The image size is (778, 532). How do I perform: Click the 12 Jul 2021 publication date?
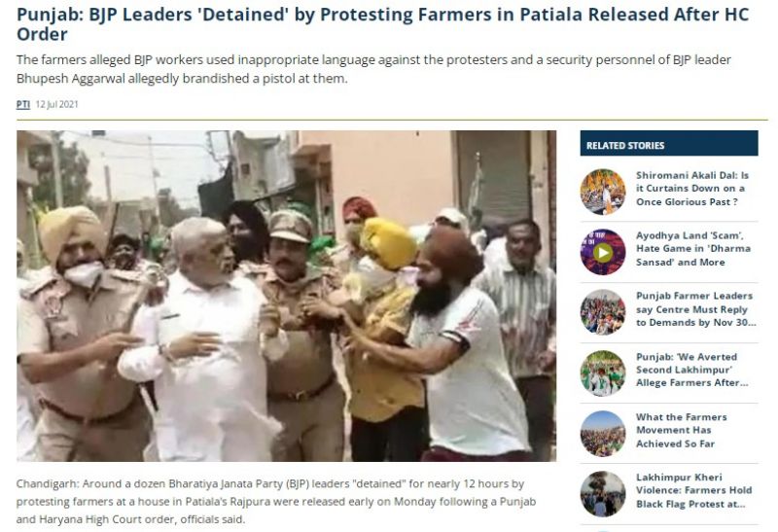pos(56,104)
